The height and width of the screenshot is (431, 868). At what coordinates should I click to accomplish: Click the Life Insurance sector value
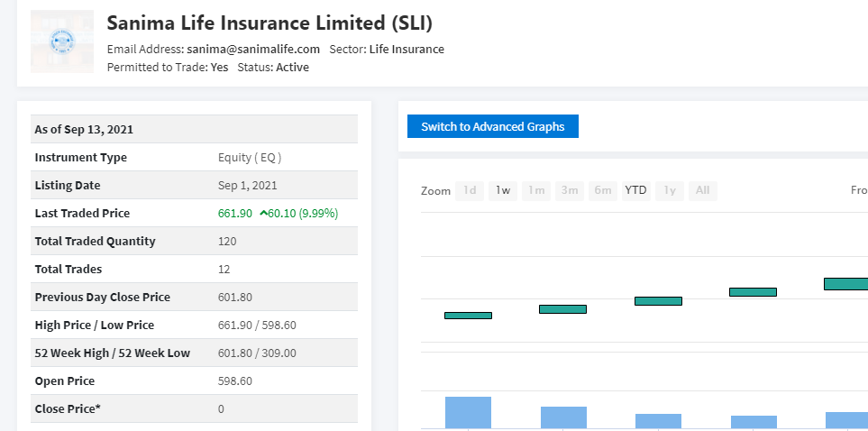(407, 49)
